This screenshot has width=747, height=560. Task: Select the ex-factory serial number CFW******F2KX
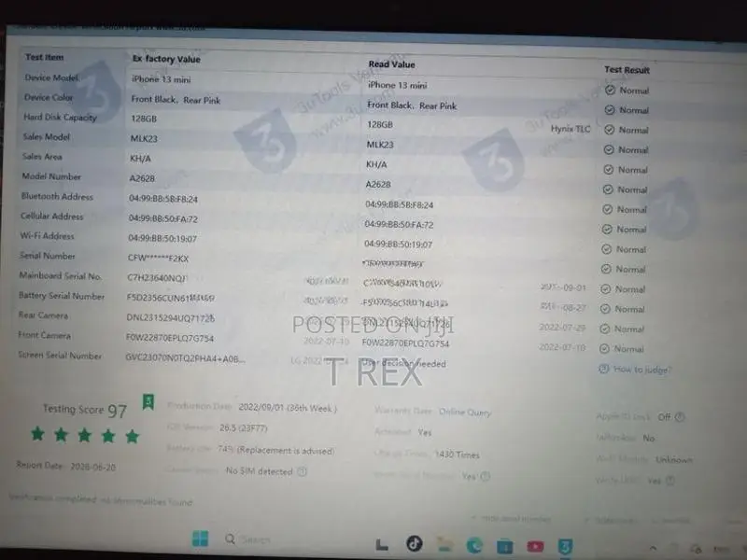[158, 259]
